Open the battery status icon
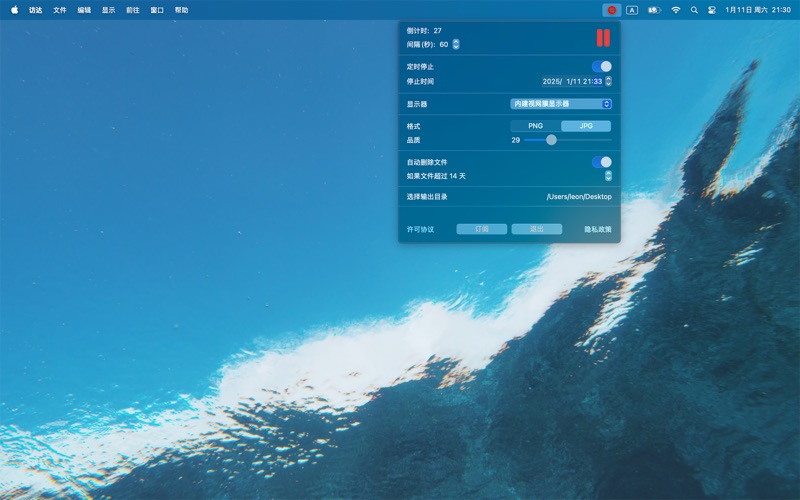Screen dimensions: 800x500 coord(654,10)
